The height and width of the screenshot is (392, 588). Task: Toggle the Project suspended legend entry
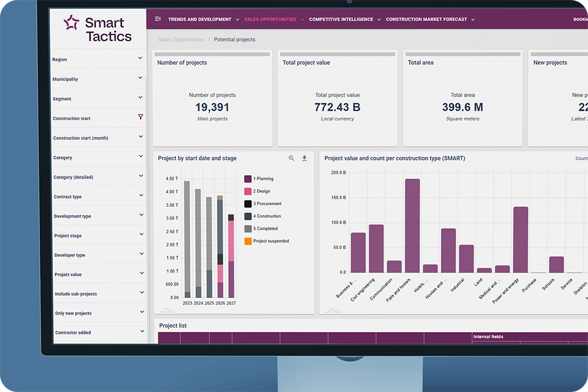point(266,241)
